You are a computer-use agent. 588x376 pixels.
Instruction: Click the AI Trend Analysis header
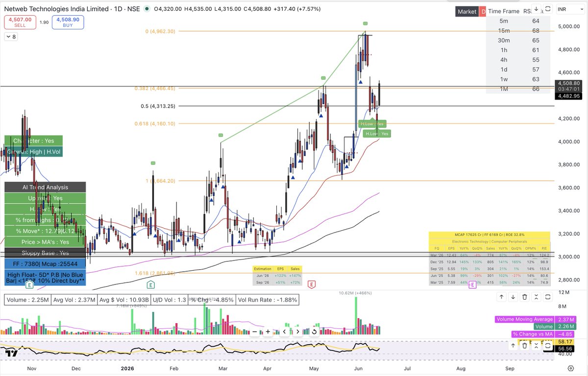pyautogui.click(x=45, y=187)
